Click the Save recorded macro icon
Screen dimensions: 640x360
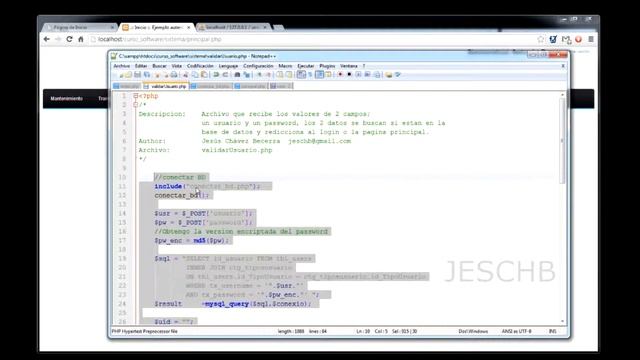pos(377,75)
